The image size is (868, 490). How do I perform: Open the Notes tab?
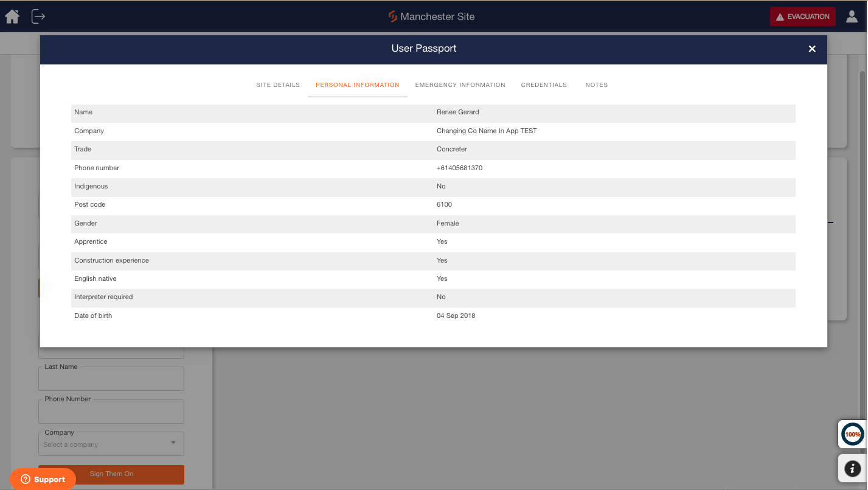[597, 85]
